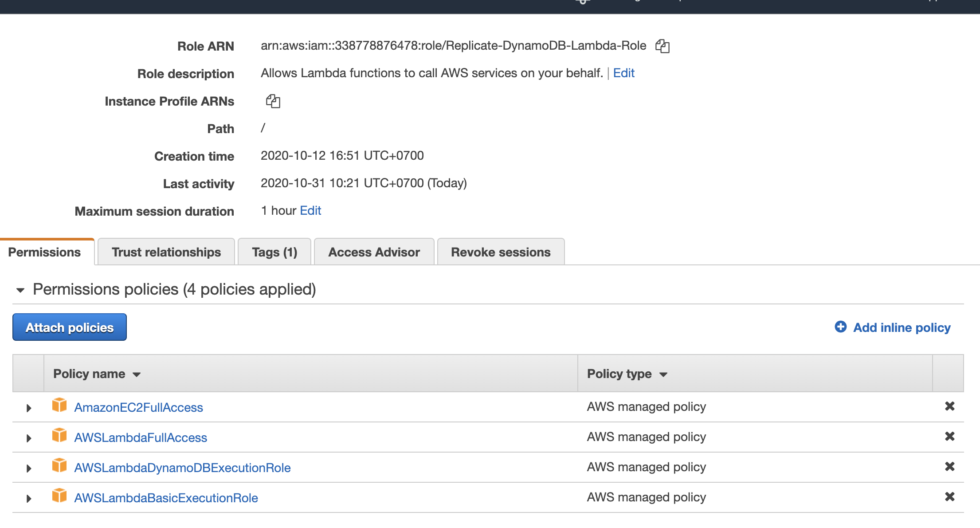Expand the AmazonEC2FullAccess policy row
This screenshot has height=528, width=980.
(x=29, y=408)
